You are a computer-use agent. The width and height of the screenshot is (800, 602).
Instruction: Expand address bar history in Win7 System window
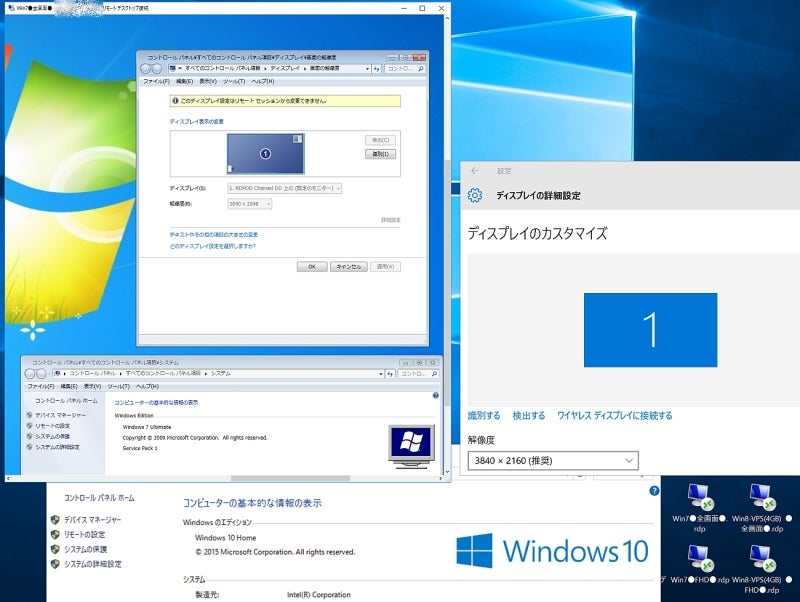381,374
